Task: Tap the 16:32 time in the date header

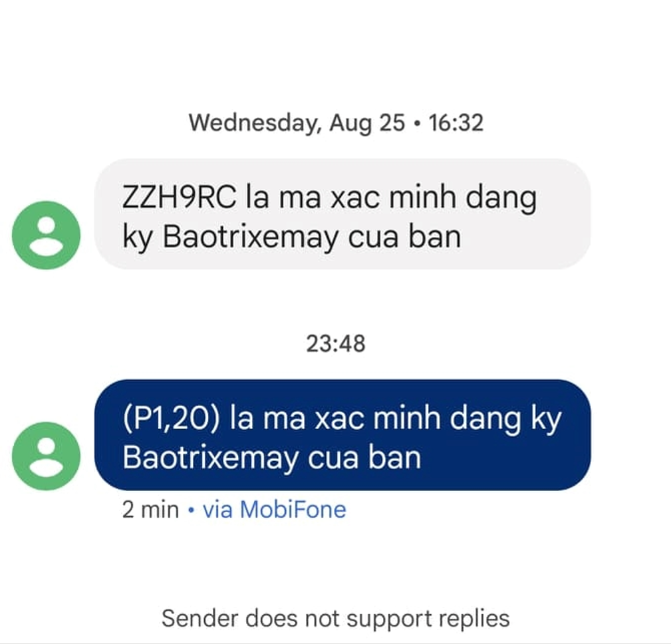Action: tap(456, 123)
